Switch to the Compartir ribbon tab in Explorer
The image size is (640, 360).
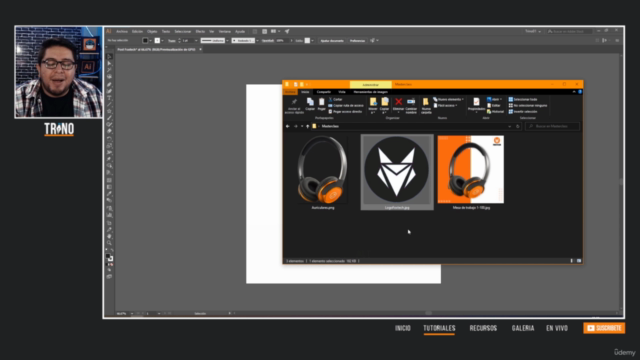click(x=324, y=92)
